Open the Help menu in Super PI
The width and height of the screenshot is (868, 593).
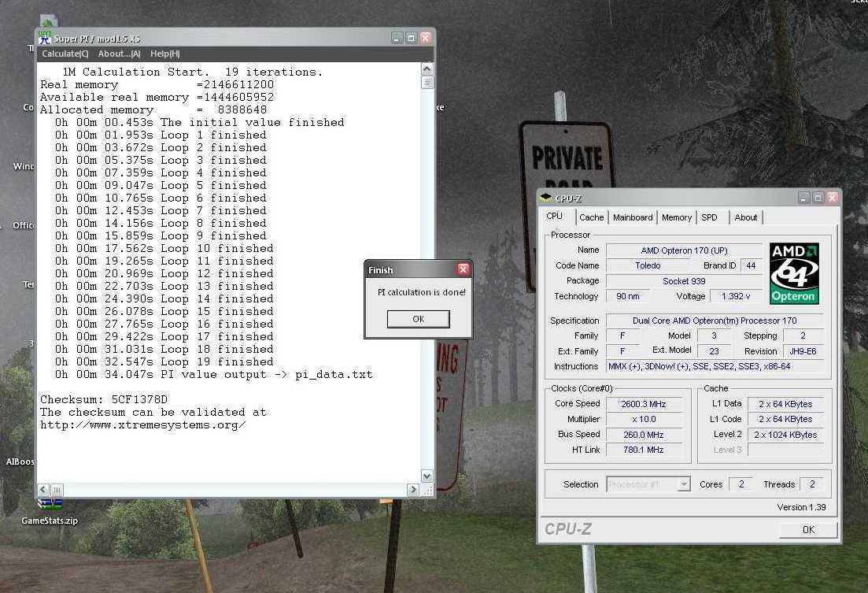coord(165,54)
